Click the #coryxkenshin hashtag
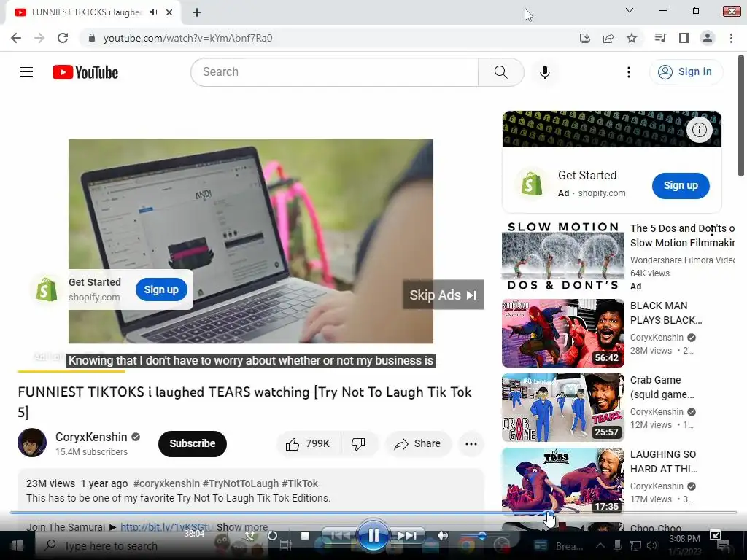Screen dimensions: 747x560 166,483
